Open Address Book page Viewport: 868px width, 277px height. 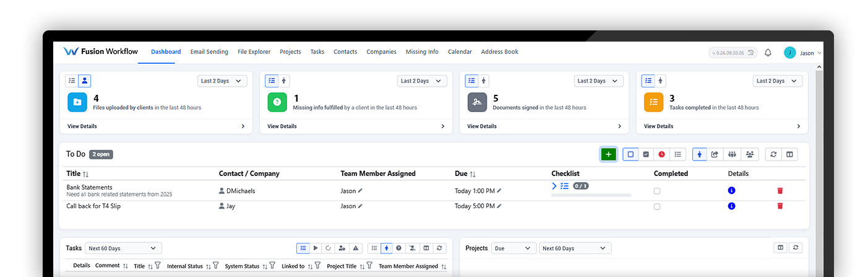tap(500, 52)
